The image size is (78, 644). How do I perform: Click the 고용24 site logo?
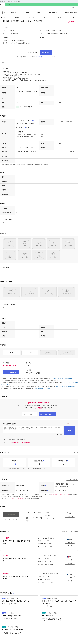coord(3,13)
